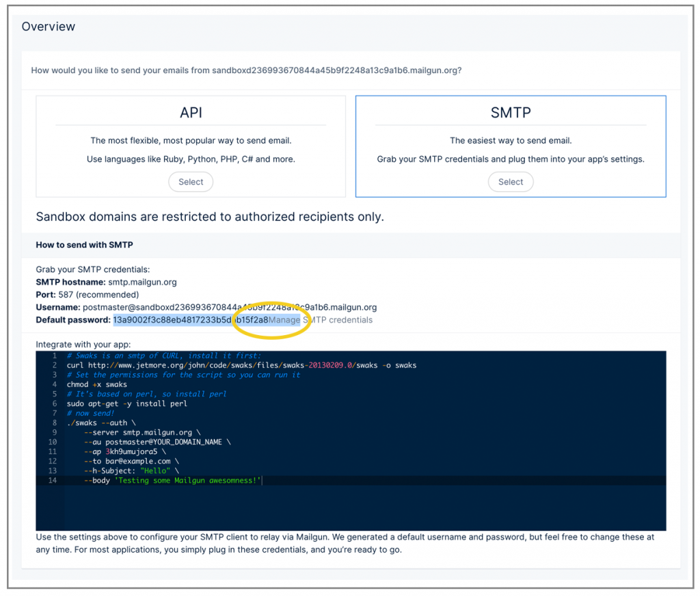Click Select under the SMTP option
The width and height of the screenshot is (700, 597).
[x=511, y=182]
